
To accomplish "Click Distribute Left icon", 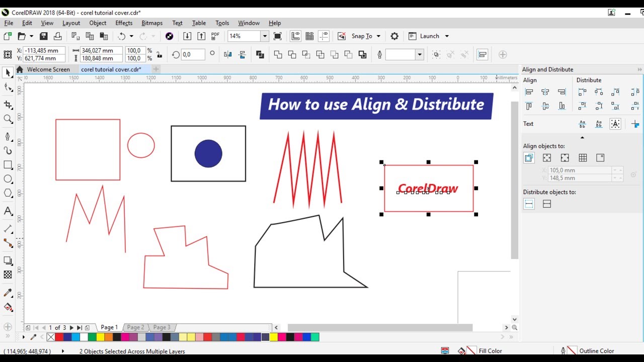I will tap(582, 92).
